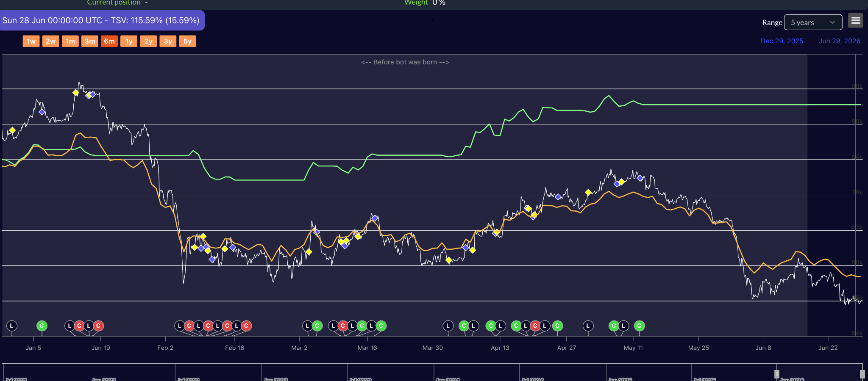Select the 6m zoom button

click(x=109, y=41)
